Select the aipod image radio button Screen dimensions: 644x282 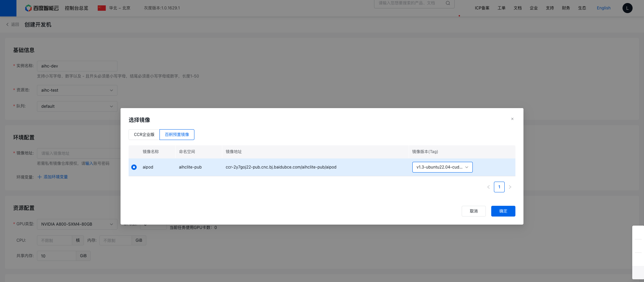coord(134,167)
